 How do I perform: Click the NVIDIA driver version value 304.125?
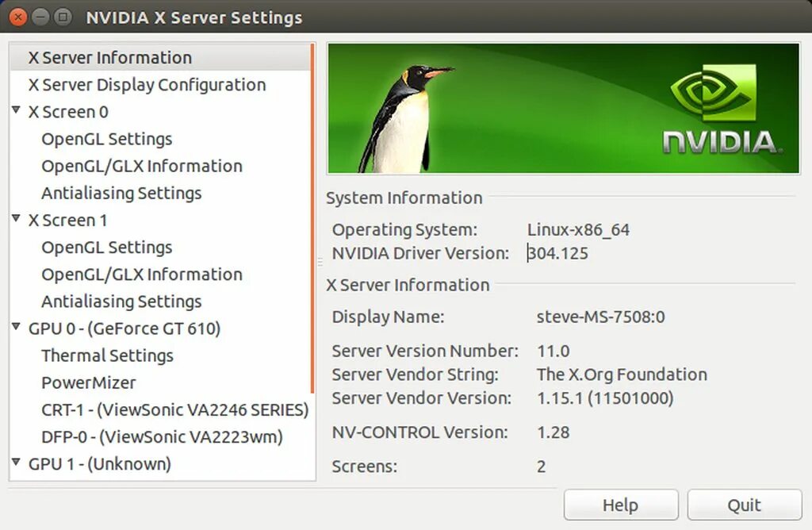559,254
